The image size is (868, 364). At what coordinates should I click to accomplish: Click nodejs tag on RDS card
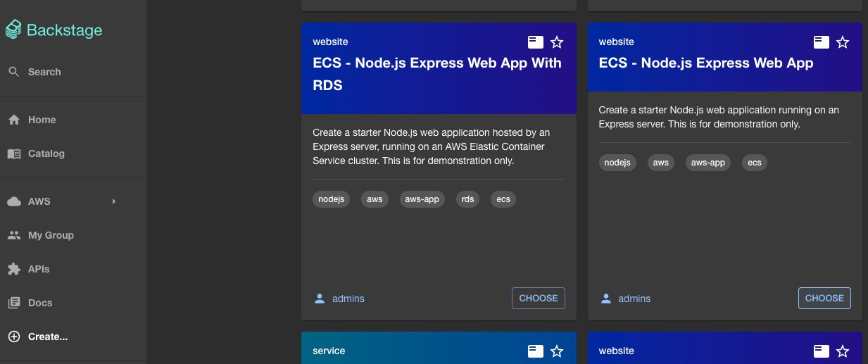pyautogui.click(x=331, y=199)
